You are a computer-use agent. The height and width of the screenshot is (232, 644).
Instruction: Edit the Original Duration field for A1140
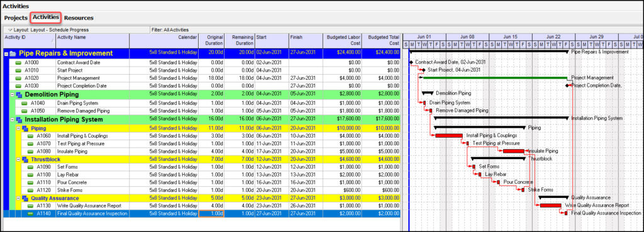tap(211, 214)
